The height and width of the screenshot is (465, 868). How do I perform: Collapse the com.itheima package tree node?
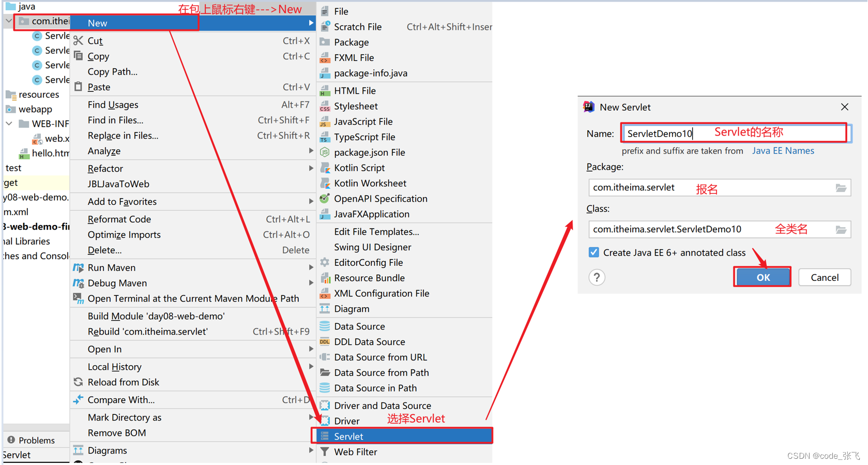(x=9, y=21)
